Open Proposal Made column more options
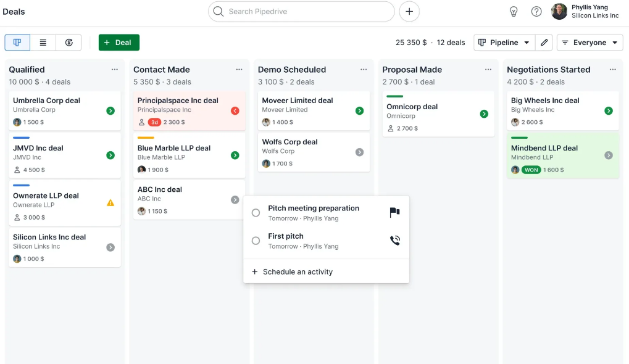Image resolution: width=629 pixels, height=364 pixels. click(488, 69)
